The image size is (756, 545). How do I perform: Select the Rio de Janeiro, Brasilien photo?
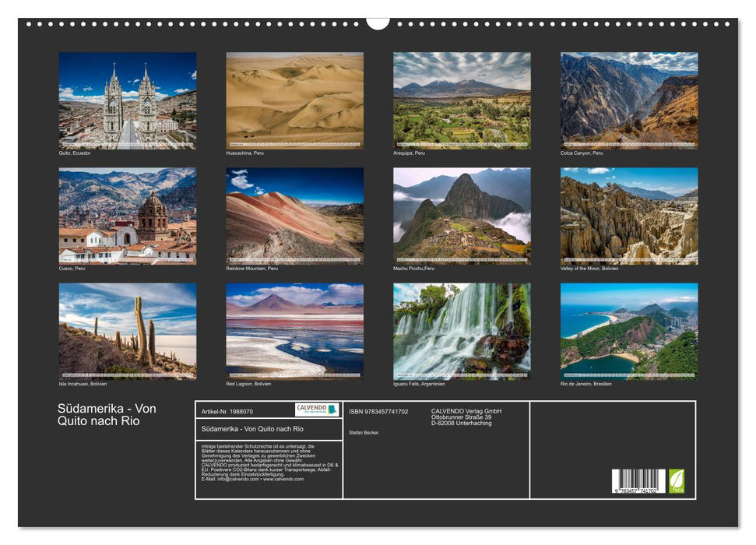click(628, 329)
